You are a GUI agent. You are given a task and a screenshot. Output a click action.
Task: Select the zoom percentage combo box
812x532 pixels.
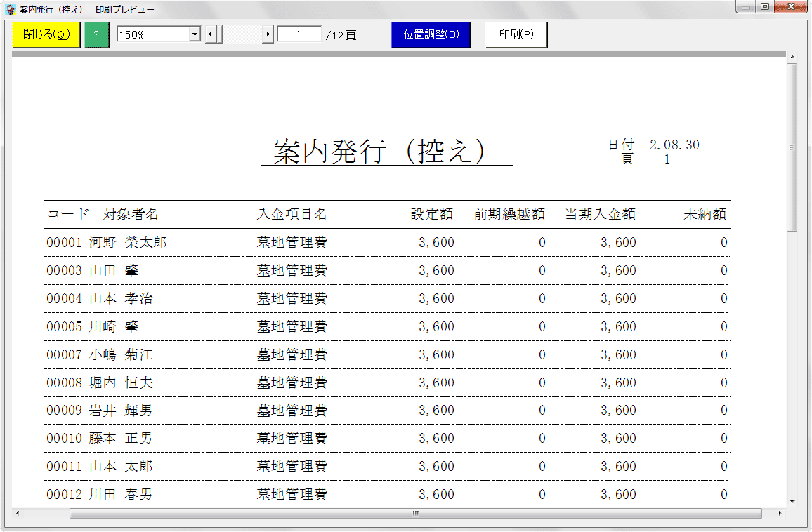tap(151, 34)
